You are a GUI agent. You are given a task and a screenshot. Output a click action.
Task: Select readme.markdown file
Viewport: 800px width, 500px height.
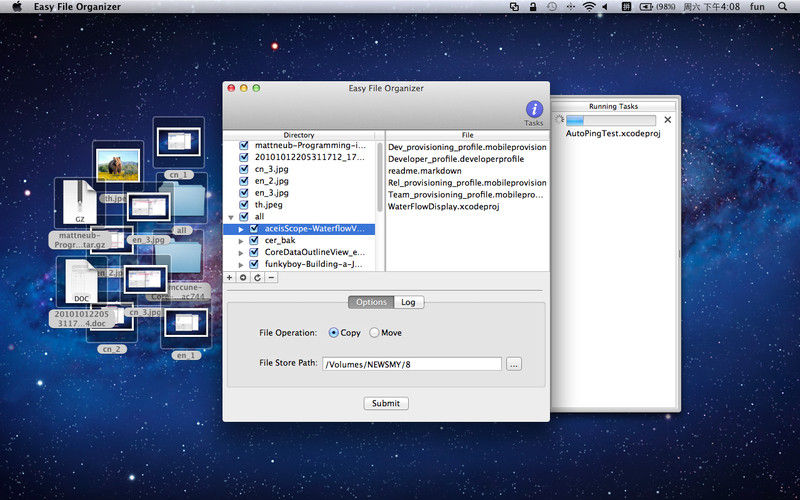click(424, 171)
